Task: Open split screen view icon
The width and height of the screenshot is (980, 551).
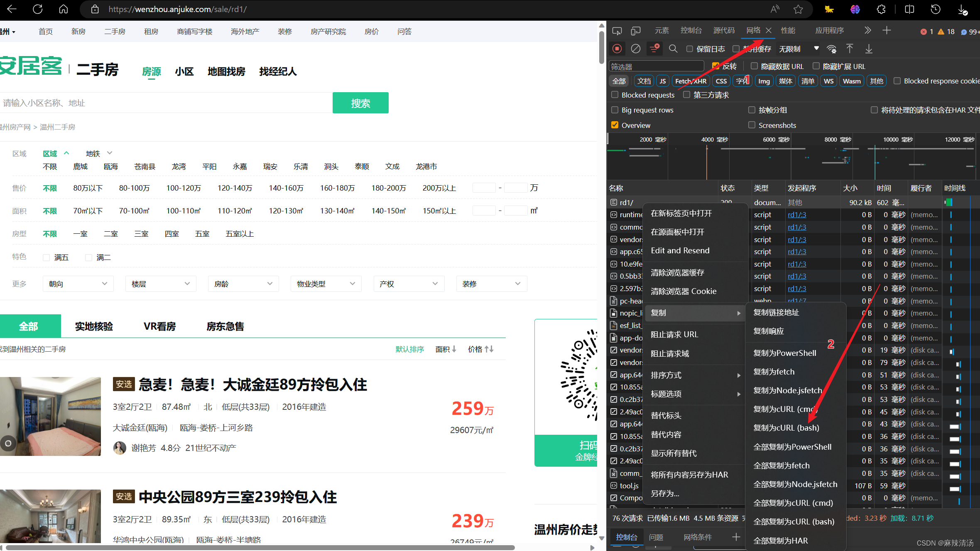Action: pos(909,9)
